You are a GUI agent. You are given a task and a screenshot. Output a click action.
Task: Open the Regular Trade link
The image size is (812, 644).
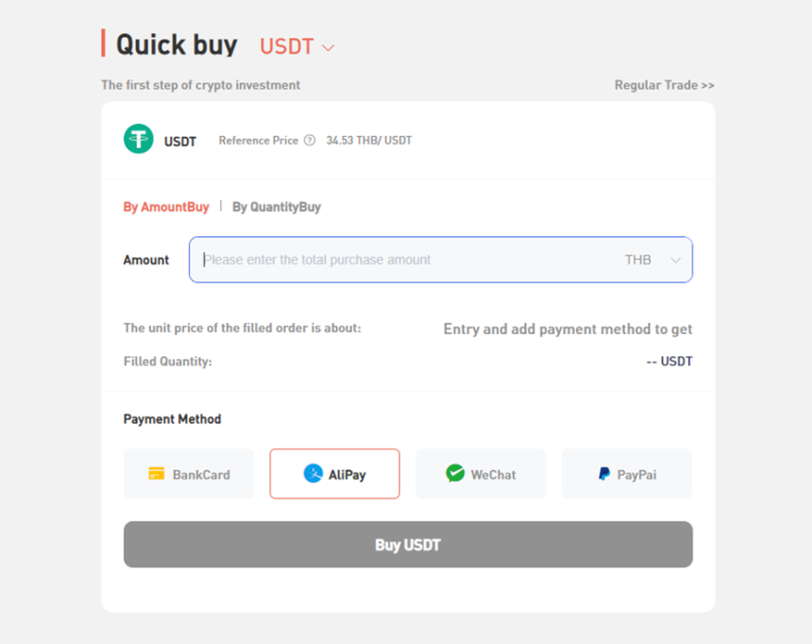(x=664, y=85)
